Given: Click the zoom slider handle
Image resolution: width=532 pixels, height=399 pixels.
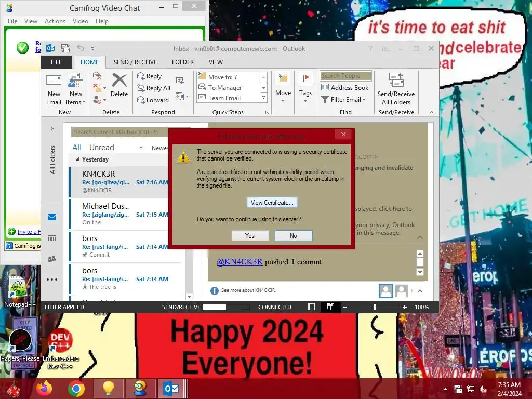Looking at the screenshot, I should [x=375, y=307].
